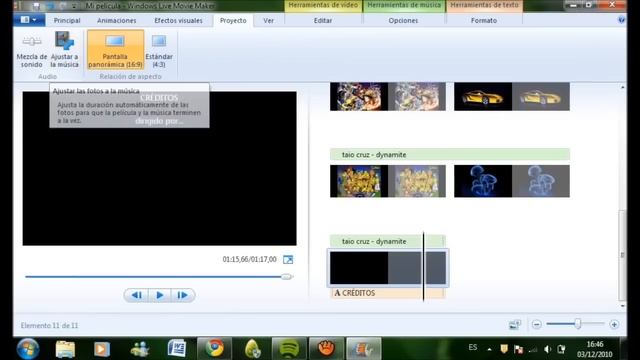
Task: Open the Principal ribbon tab
Action: (x=67, y=20)
